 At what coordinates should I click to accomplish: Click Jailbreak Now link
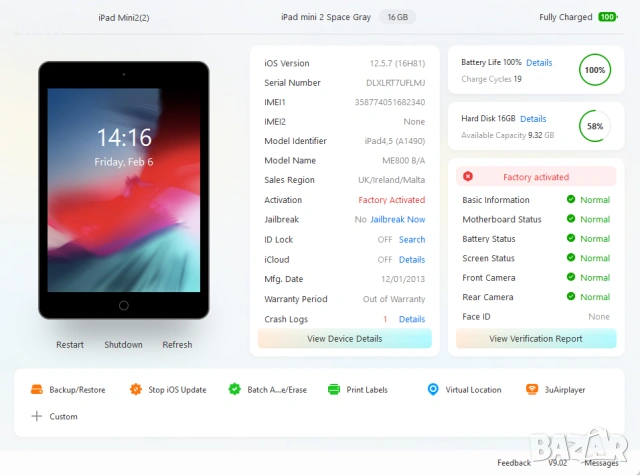click(x=398, y=220)
